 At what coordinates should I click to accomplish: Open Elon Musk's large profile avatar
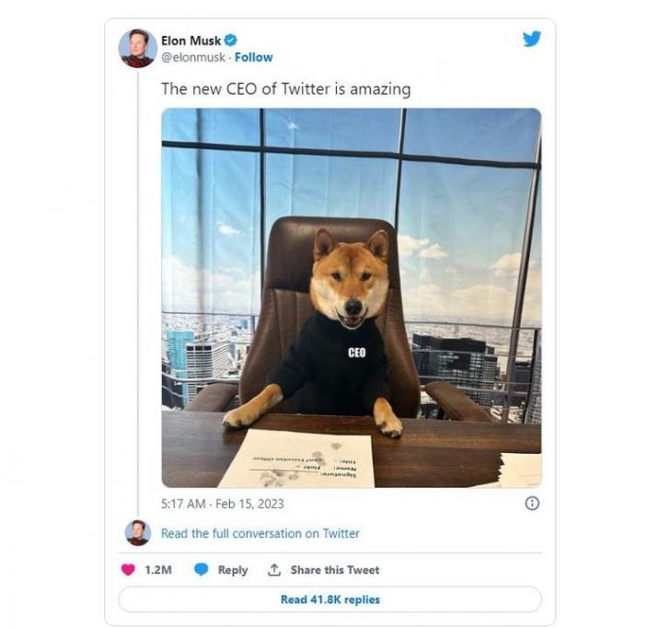pyautogui.click(x=137, y=48)
